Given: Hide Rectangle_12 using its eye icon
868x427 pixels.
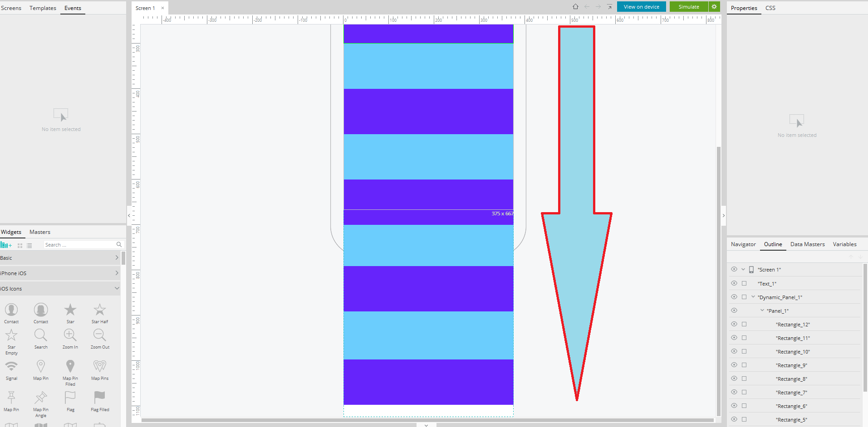Looking at the screenshot, I should [734, 324].
